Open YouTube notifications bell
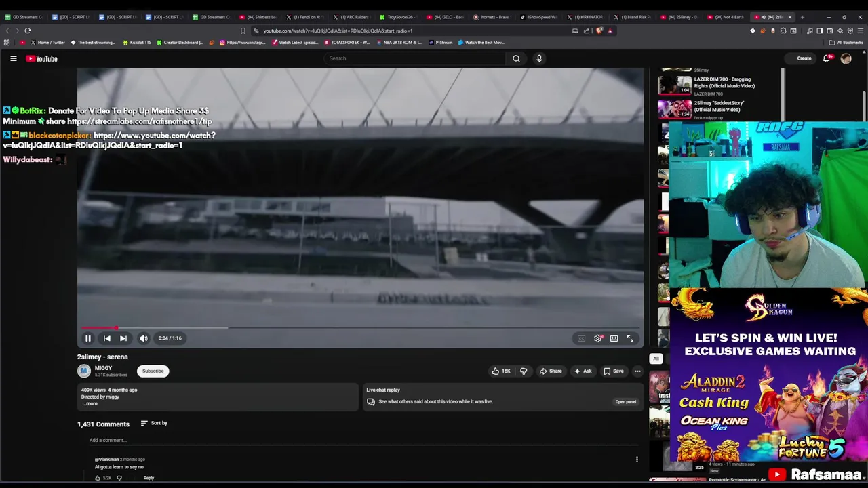This screenshot has height=488, width=868. click(x=826, y=58)
